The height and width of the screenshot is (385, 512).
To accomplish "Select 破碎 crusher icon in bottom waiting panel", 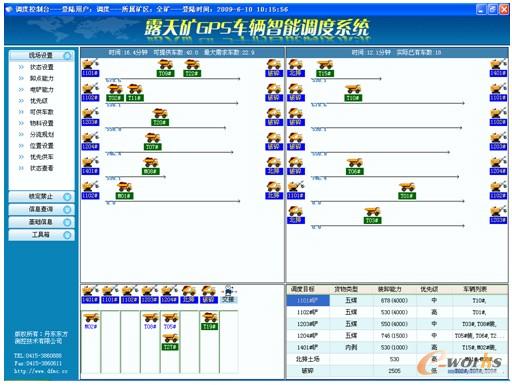I will click(x=208, y=294).
